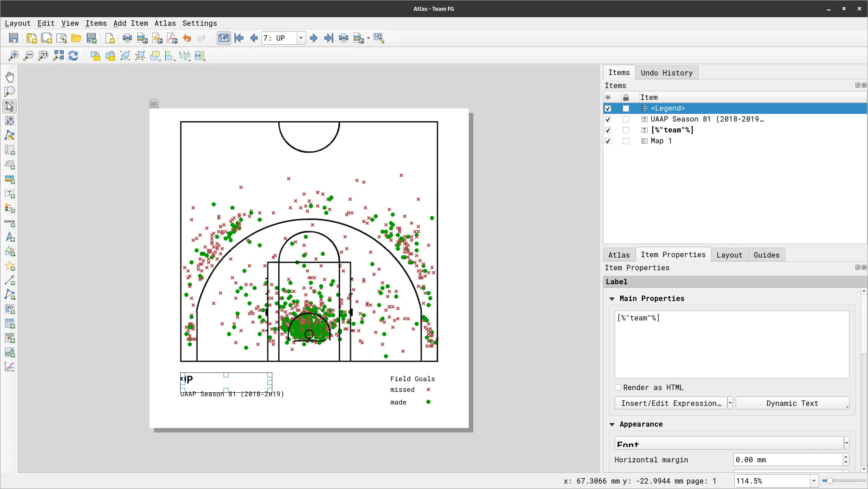Click Export as PDF icon
Viewport: 868px width, 489px height.
[172, 38]
